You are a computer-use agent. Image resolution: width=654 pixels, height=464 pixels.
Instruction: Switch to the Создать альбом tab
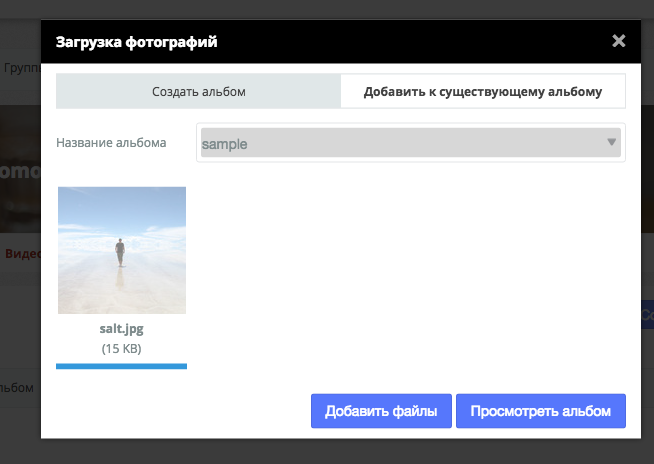pyautogui.click(x=199, y=91)
